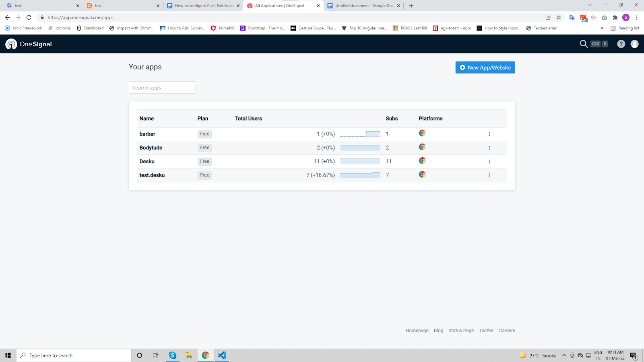Open File Explorer from the taskbar
This screenshot has width=644, height=362.
pos(189,355)
